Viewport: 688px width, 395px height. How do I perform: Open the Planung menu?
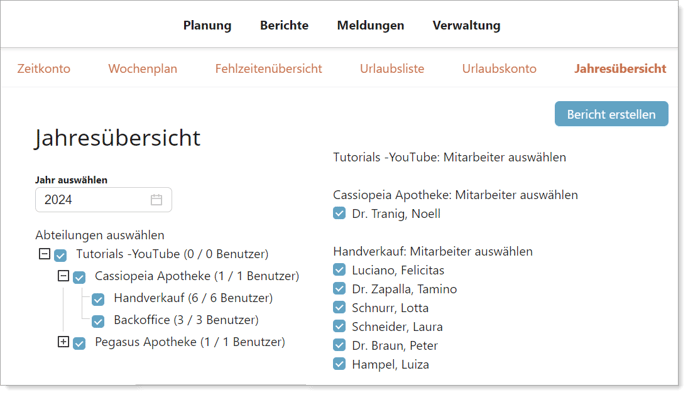click(x=207, y=25)
